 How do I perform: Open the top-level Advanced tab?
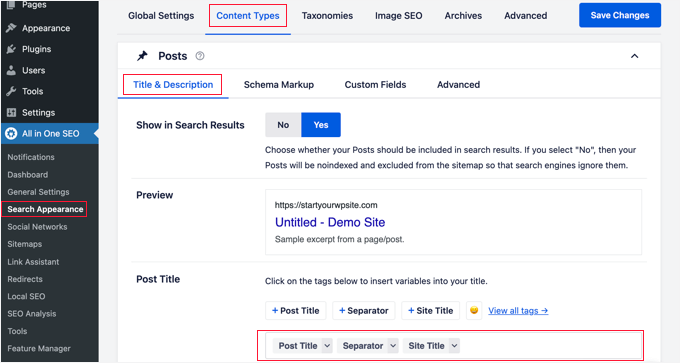pyautogui.click(x=526, y=16)
